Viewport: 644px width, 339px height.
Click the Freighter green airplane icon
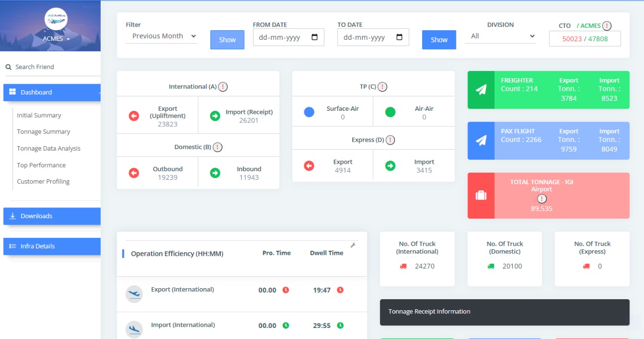click(481, 90)
